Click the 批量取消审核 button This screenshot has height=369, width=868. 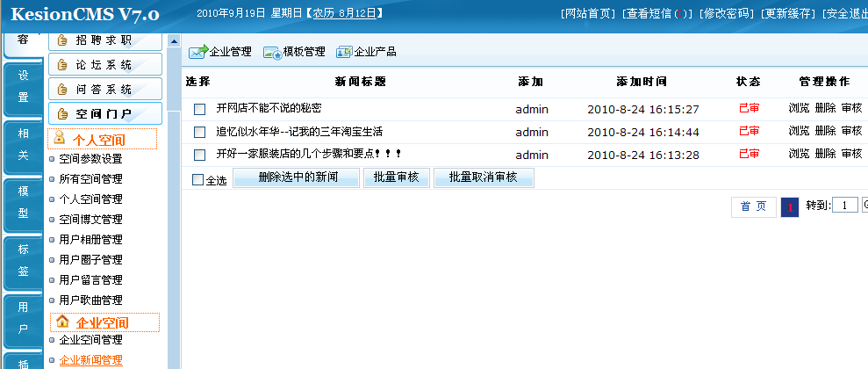[484, 177]
